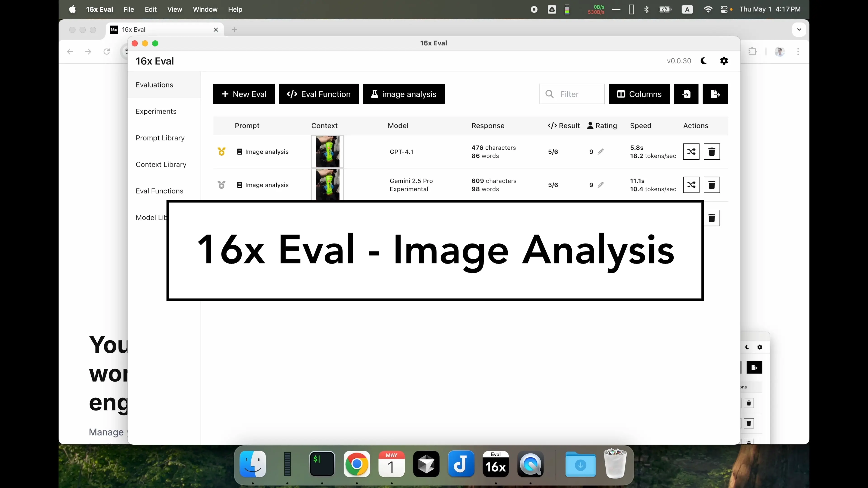
Task: Click 609 characters response cell
Action: [494, 185]
